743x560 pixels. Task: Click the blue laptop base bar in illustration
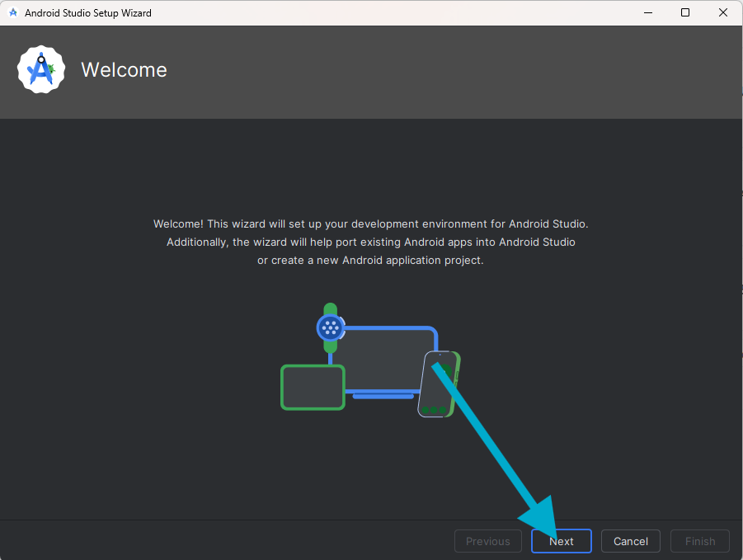383,397
